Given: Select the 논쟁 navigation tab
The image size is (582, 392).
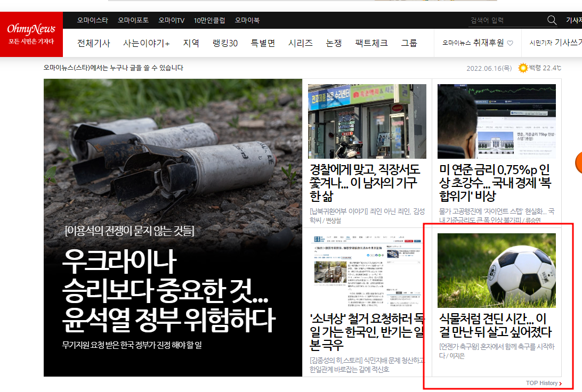Looking at the screenshot, I should point(334,43).
